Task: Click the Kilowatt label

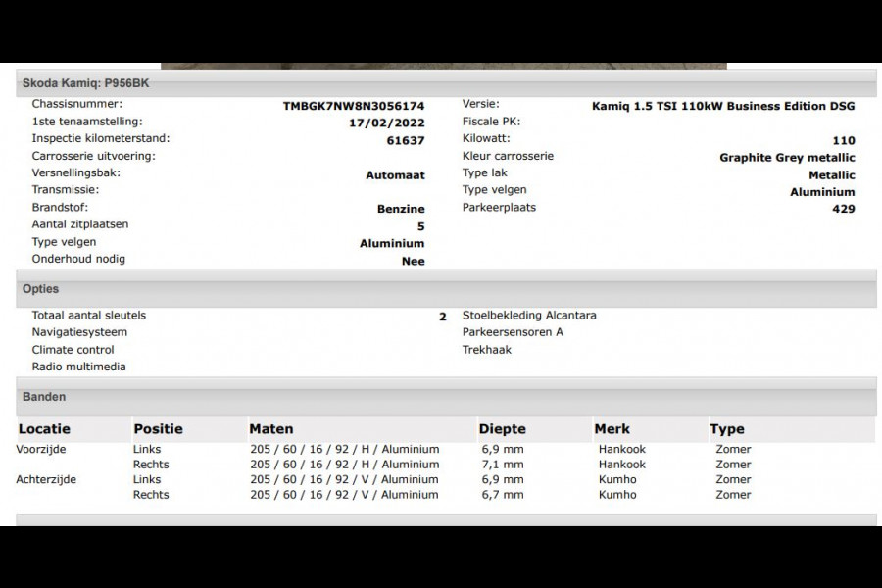Action: pyautogui.click(x=486, y=138)
